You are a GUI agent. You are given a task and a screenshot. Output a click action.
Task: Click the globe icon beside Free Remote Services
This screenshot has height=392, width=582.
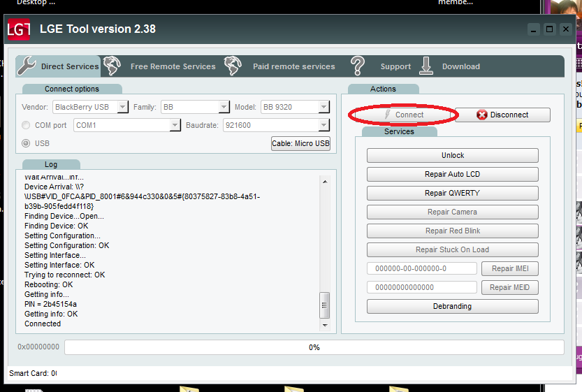pos(112,66)
